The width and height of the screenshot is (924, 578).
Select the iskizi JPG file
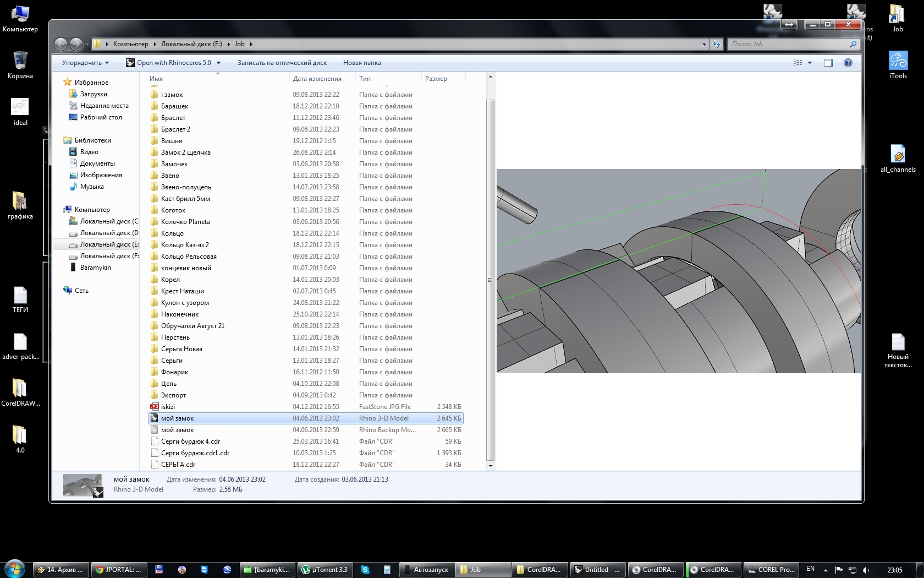tap(168, 407)
